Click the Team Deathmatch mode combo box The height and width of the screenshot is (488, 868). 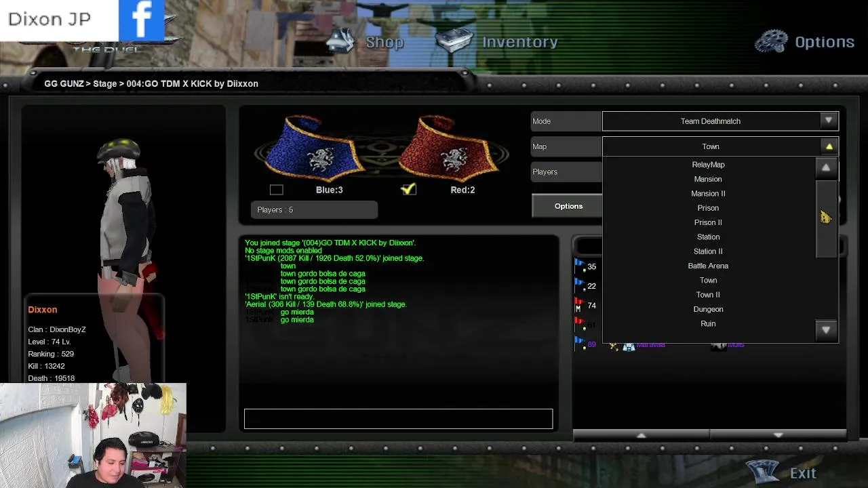pos(720,121)
